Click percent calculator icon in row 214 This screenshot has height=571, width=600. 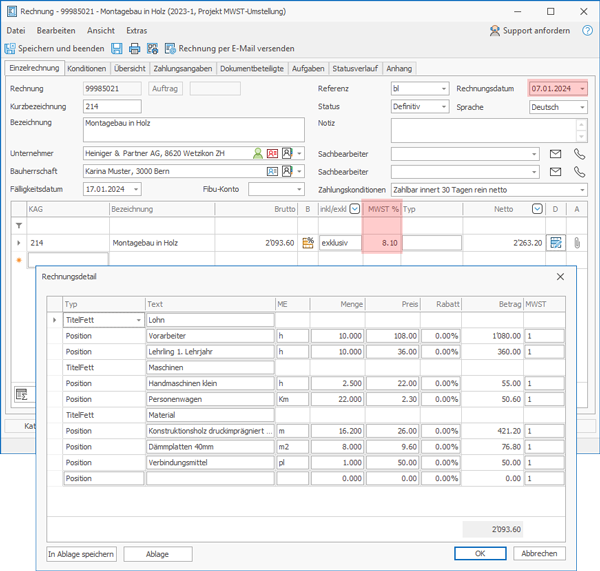(308, 243)
